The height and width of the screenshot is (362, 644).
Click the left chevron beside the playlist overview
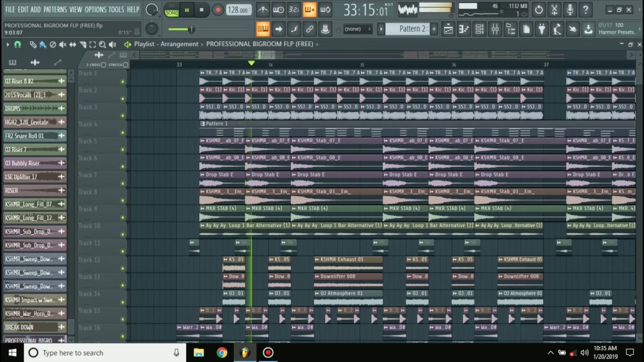[x=135, y=55]
